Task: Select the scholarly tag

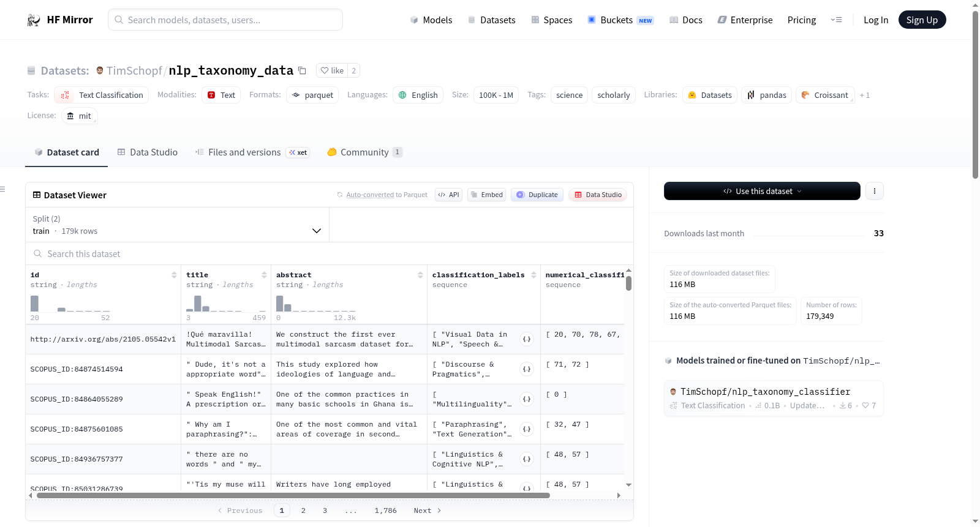Action: (x=614, y=95)
